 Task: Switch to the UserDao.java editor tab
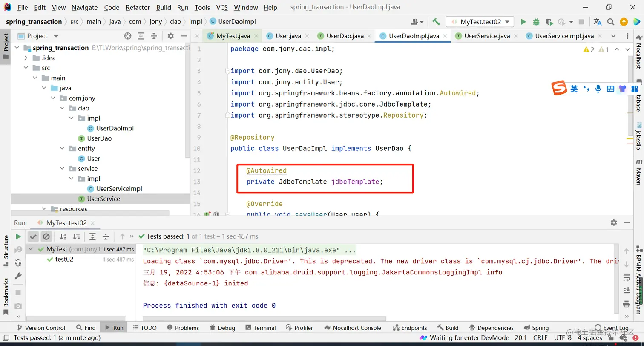(345, 36)
